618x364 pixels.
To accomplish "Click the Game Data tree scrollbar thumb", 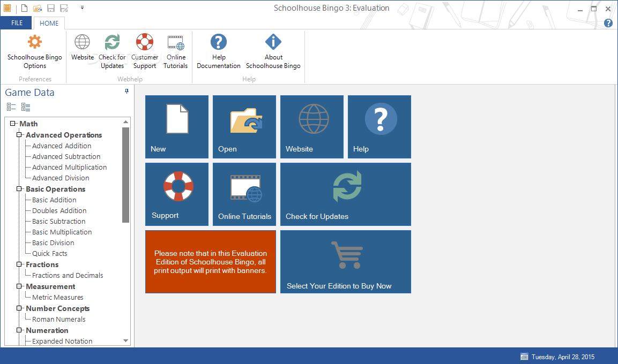I will tap(126, 175).
